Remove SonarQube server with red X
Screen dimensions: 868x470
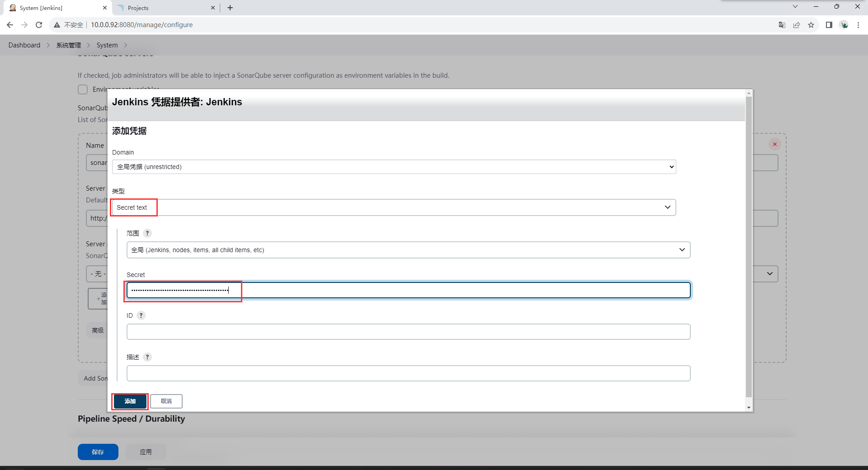775,144
